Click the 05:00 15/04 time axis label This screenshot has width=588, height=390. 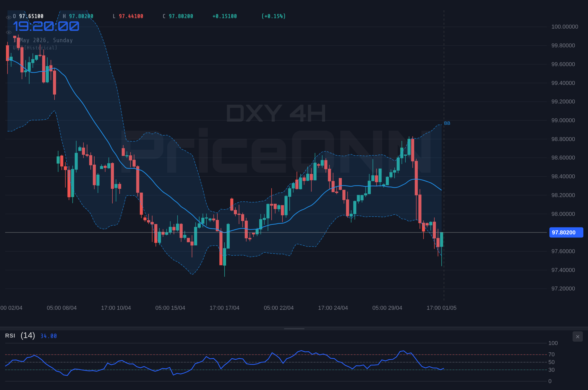tap(170, 308)
